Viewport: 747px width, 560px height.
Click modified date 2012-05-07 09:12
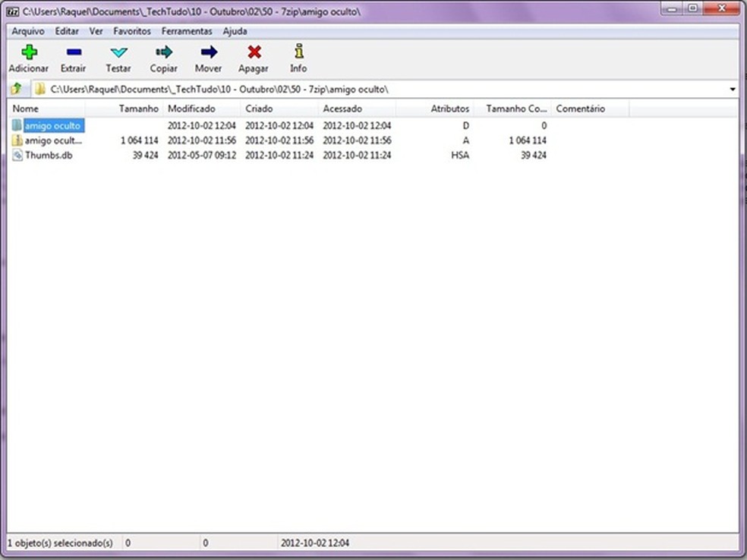201,156
